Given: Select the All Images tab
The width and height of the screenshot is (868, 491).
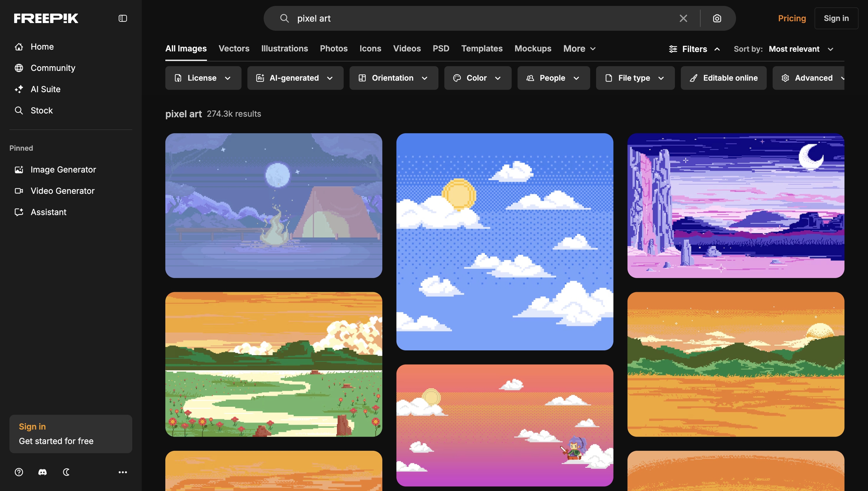Looking at the screenshot, I should pyautogui.click(x=186, y=48).
